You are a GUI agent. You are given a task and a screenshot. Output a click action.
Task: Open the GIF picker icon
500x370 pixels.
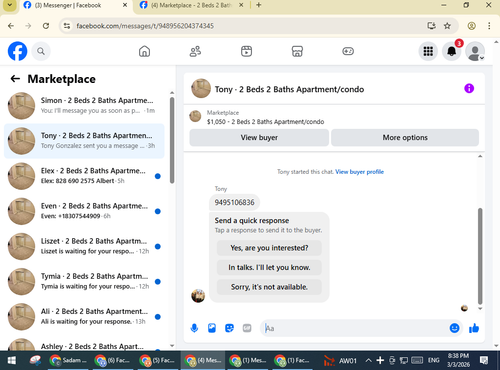247,328
